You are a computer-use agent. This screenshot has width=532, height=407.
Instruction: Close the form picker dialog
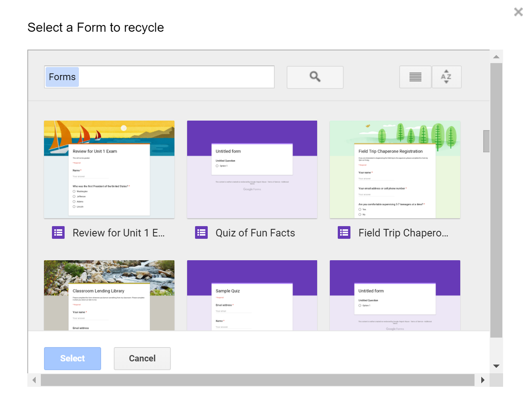518,12
